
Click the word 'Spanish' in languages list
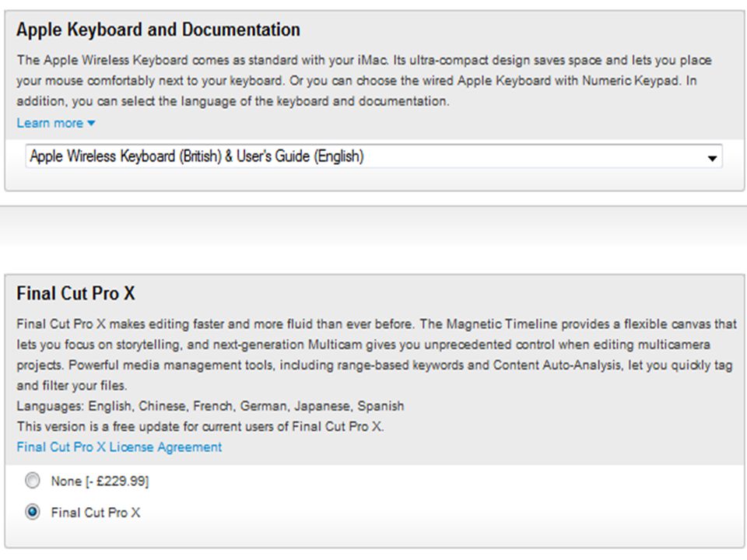381,406
